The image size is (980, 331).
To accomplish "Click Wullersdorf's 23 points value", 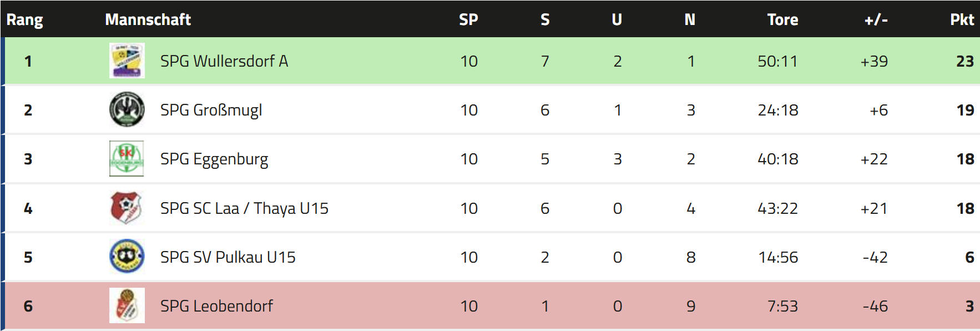I will coord(964,61).
